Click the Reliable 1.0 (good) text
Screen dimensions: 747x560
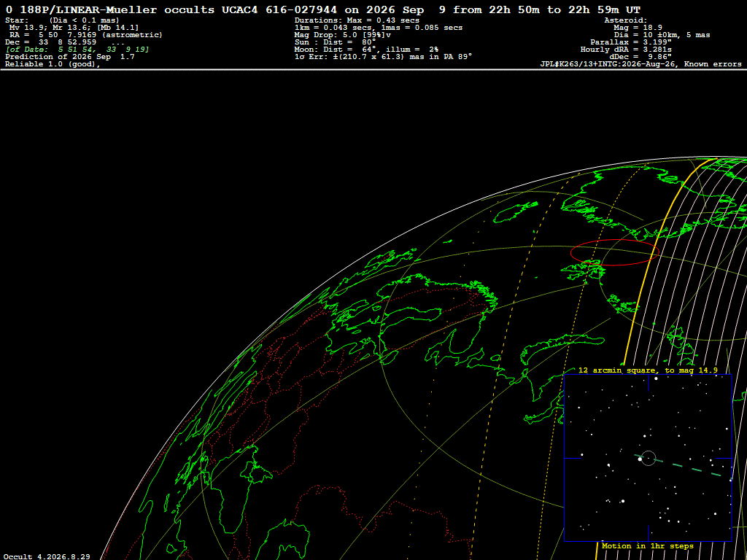pos(53,64)
